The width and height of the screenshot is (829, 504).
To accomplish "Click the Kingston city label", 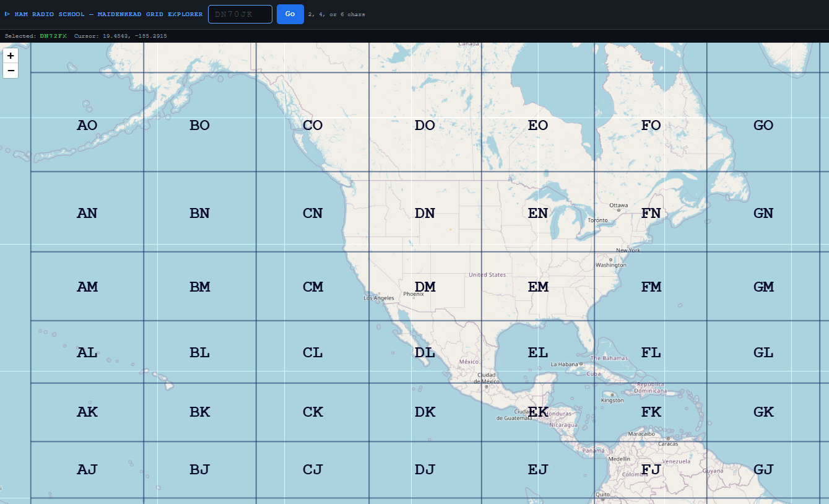I will pos(612,401).
